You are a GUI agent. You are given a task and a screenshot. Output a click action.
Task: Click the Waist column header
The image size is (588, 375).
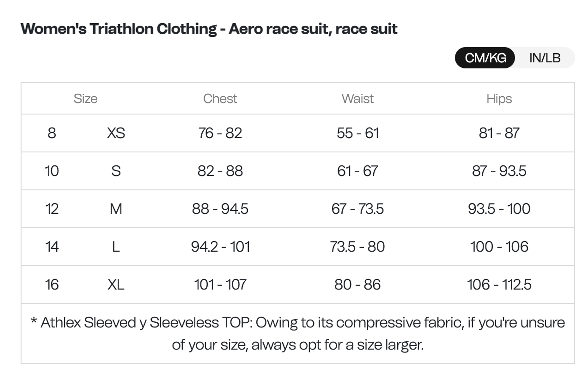tap(357, 99)
